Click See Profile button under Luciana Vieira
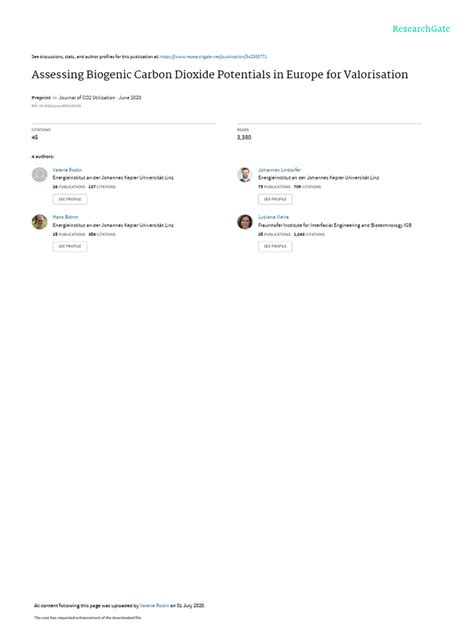This screenshot has width=474, height=632. click(x=275, y=246)
